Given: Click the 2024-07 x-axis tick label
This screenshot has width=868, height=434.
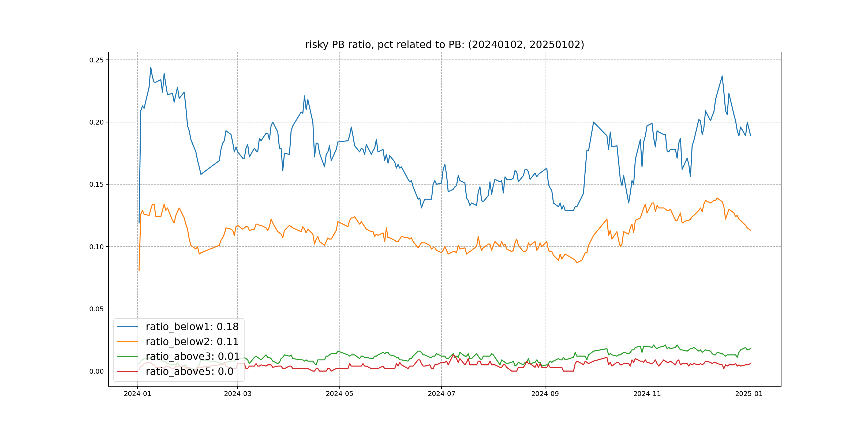Looking at the screenshot, I should (442, 394).
